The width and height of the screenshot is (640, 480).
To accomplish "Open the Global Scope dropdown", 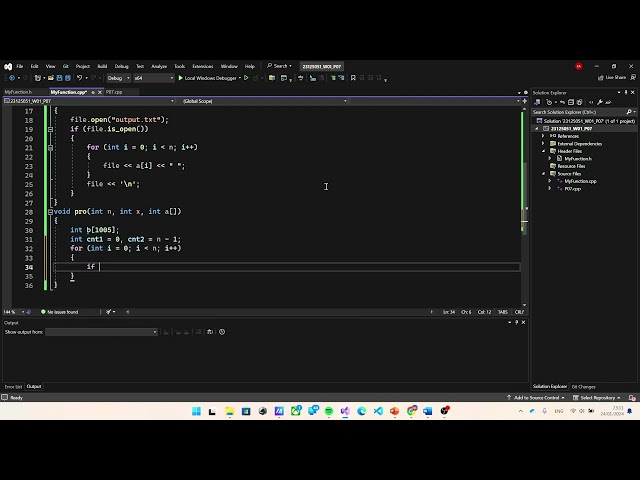I will [264, 101].
